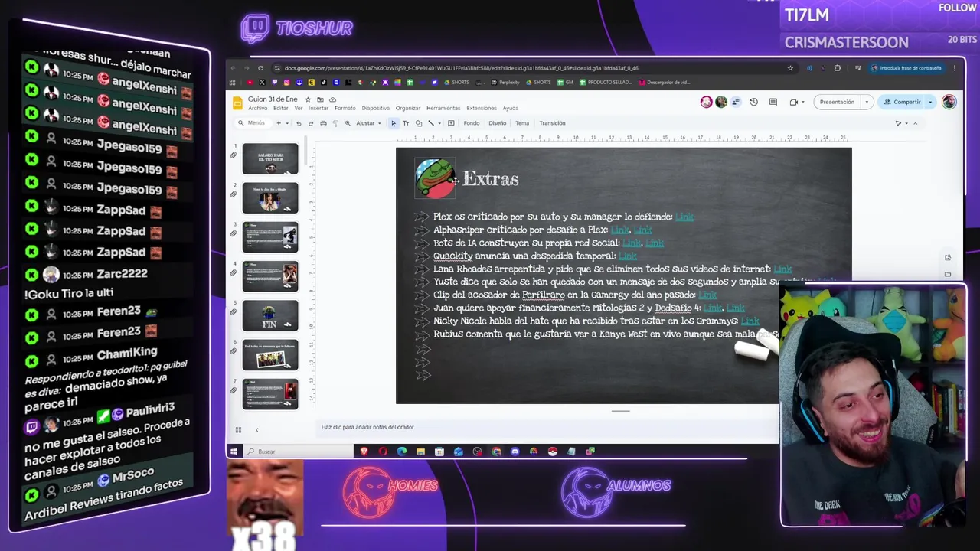Open the Extensiones menu
980x551 pixels.
point(482,108)
